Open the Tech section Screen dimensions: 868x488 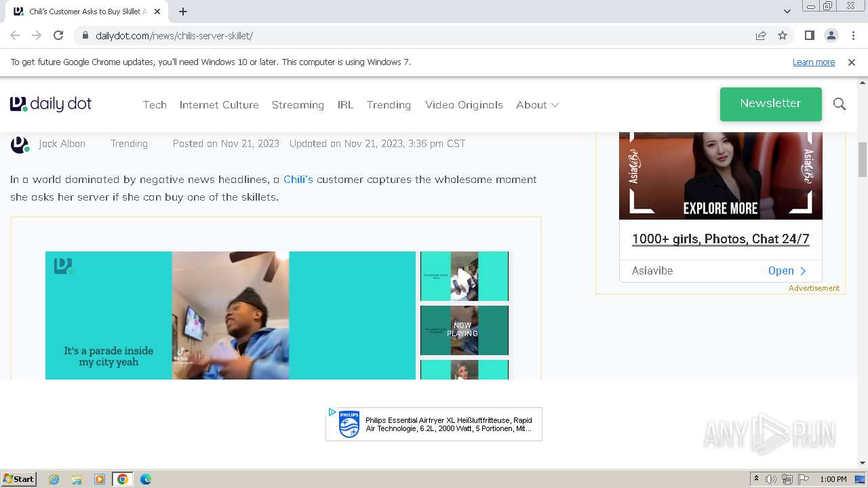(155, 105)
